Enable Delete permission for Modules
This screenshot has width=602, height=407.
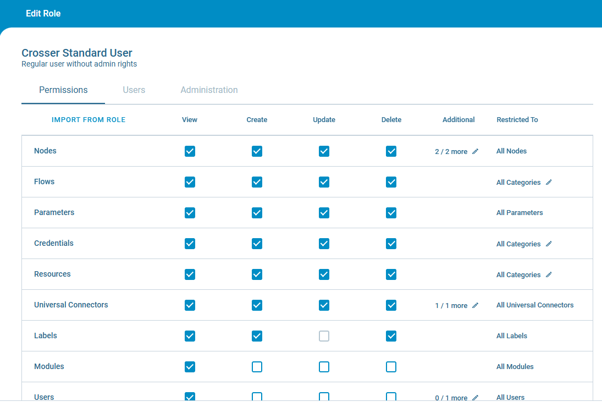pyautogui.click(x=391, y=367)
